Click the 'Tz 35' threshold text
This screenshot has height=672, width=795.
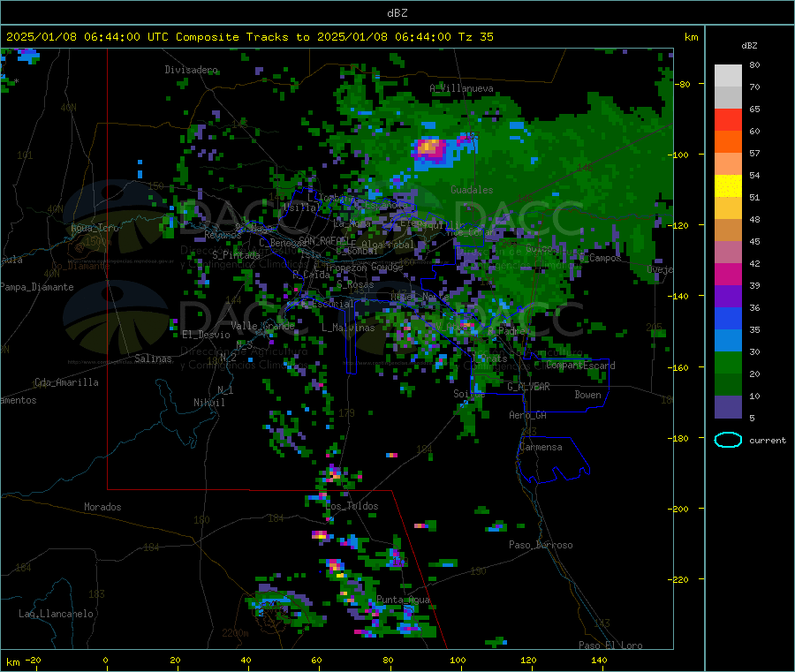pyautogui.click(x=475, y=37)
